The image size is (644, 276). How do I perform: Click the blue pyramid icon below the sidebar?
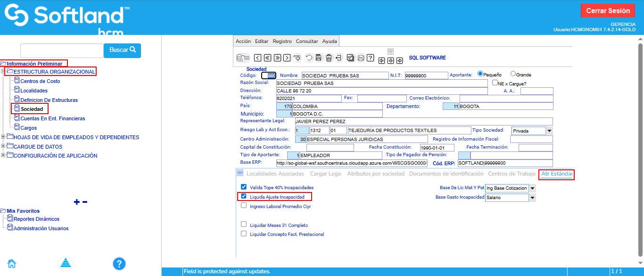[x=66, y=263]
